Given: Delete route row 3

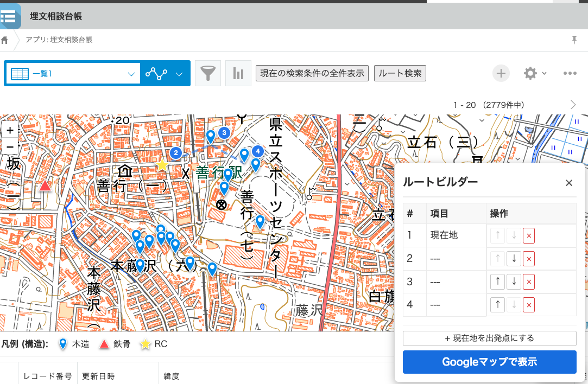Looking at the screenshot, I should click(529, 281).
